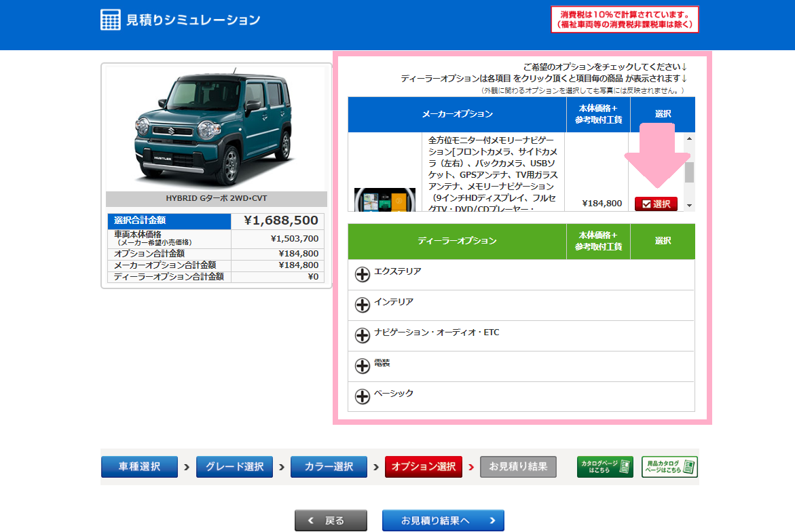Click the maker option list scrollbar thumb
Screen dimensions: 795x532
(689, 172)
